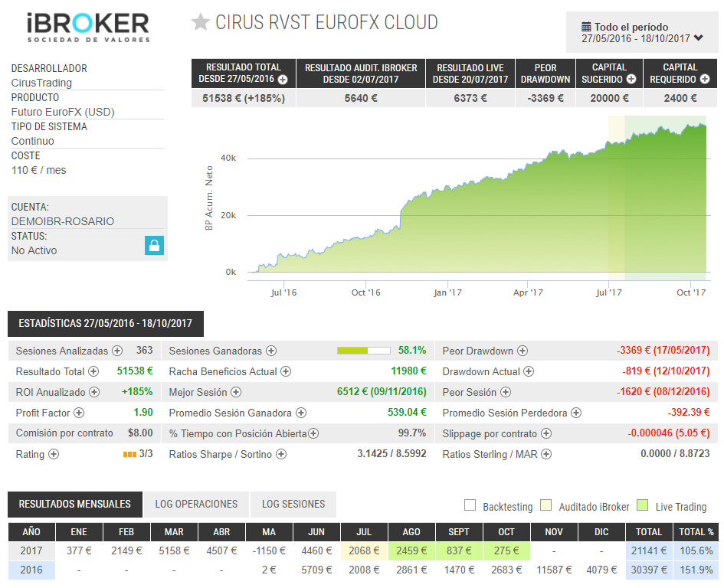Click the info plus beside Slippage por contrato
724x588 pixels.
click(546, 433)
